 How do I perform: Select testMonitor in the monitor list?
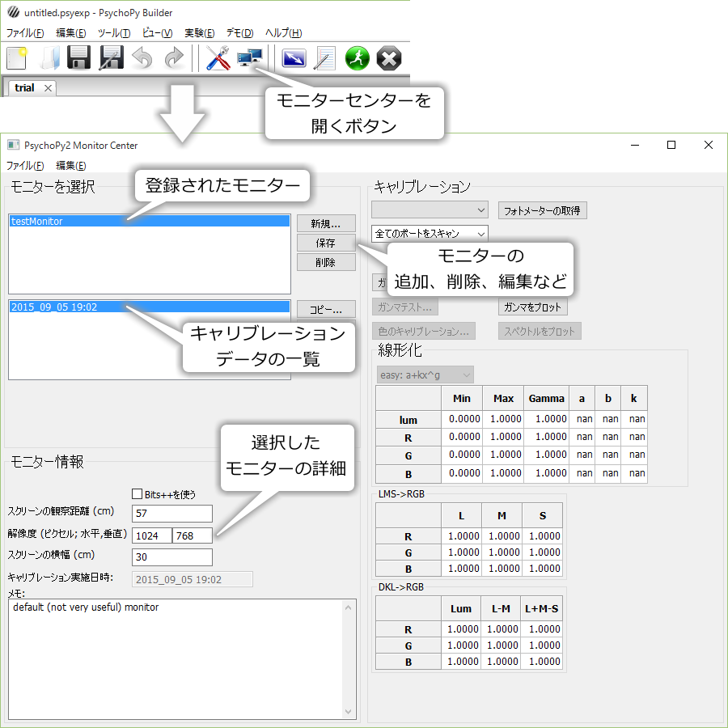click(150, 222)
